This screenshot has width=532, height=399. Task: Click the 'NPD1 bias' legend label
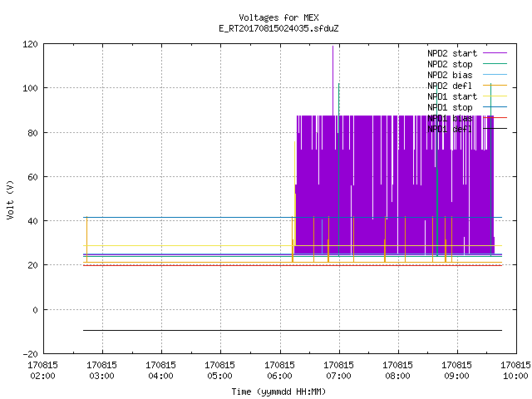(x=450, y=118)
